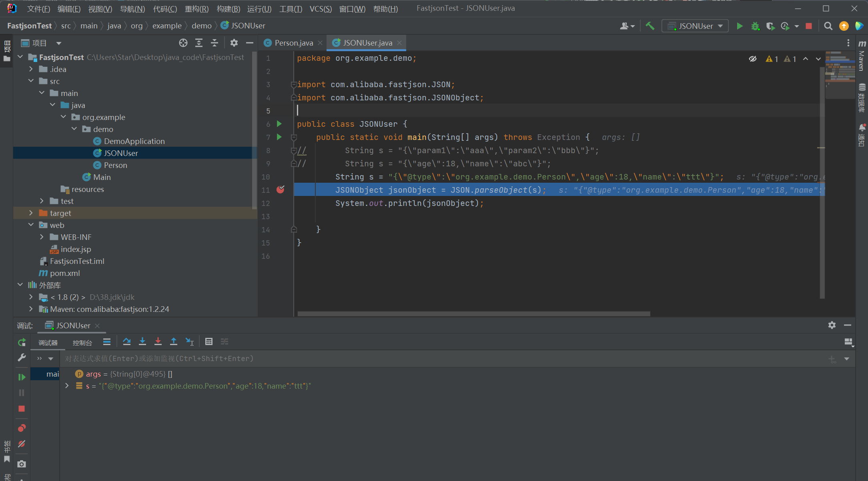Toggle breakpoint on line 11
This screenshot has height=481, width=868.
281,190
